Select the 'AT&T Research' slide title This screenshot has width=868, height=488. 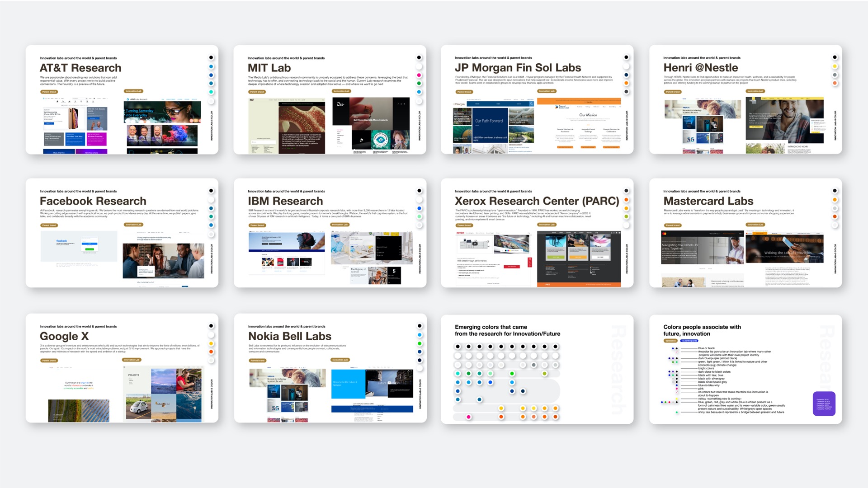tap(80, 68)
